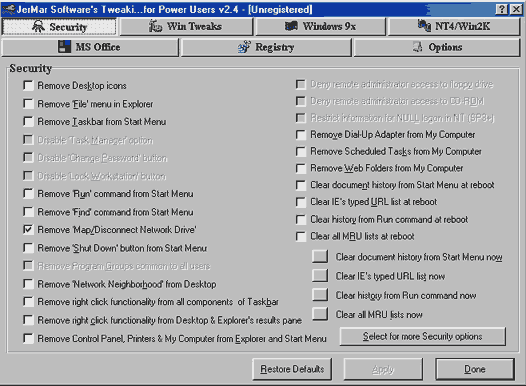
Task: Toggle Remove Control Panel, Printers & My Computer
Action: [x=29, y=338]
